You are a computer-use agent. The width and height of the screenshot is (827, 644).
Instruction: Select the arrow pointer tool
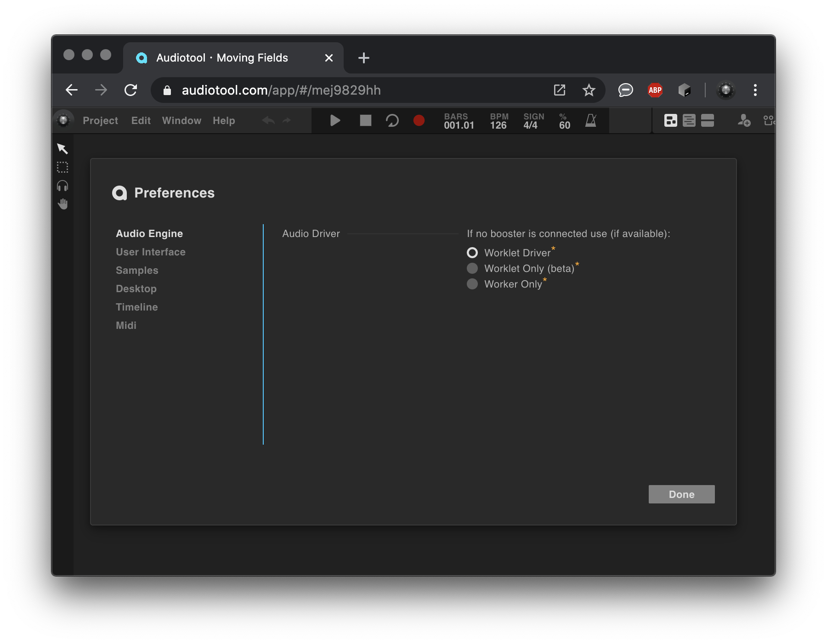click(62, 148)
